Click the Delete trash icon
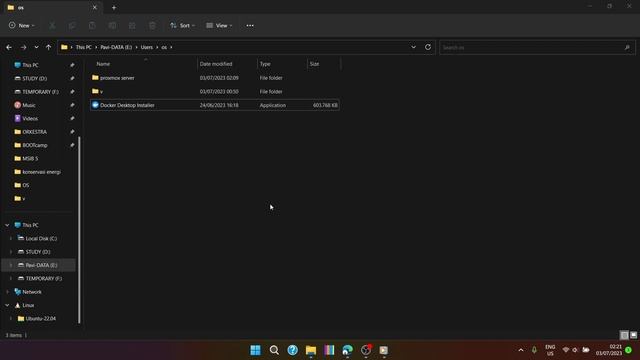The width and height of the screenshot is (640, 360). [152, 25]
